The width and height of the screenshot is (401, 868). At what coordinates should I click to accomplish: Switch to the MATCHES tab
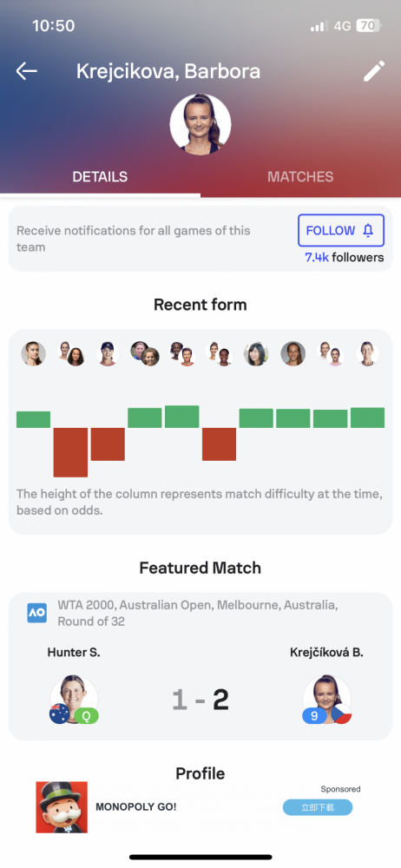coord(300,176)
